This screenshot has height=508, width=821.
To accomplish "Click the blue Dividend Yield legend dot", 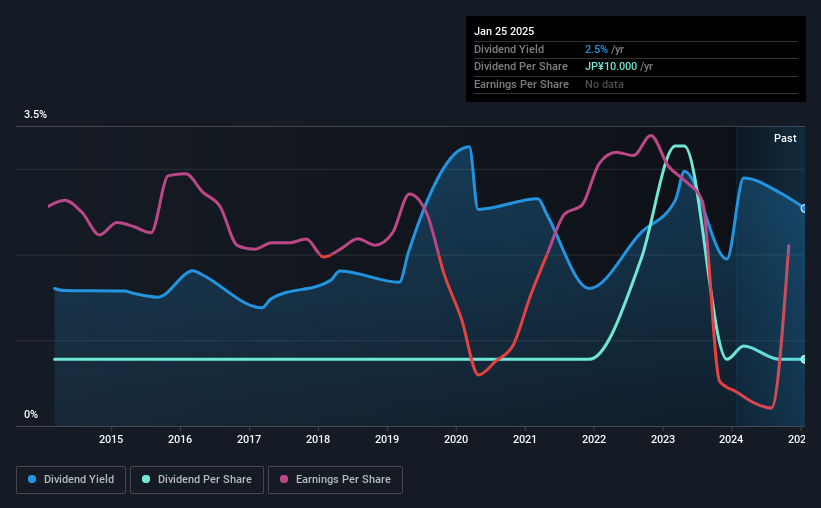I will click(32, 479).
